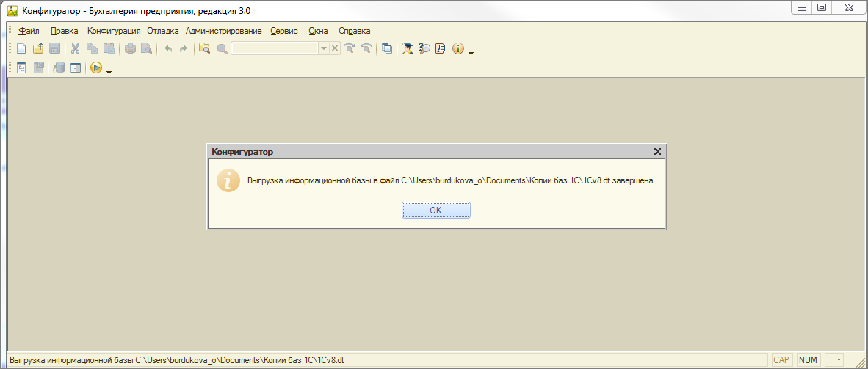Expand the second toolbar options arrow
This screenshot has height=369, width=868.
point(109,73)
